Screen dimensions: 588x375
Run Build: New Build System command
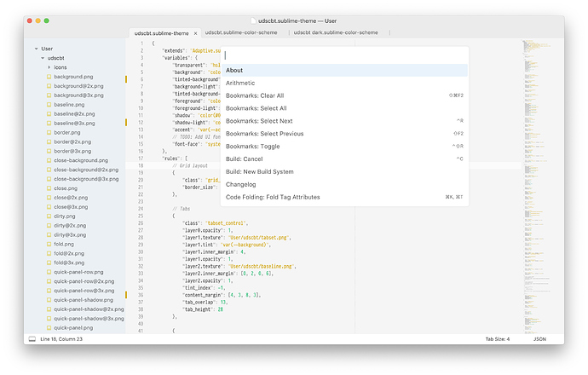click(344, 172)
